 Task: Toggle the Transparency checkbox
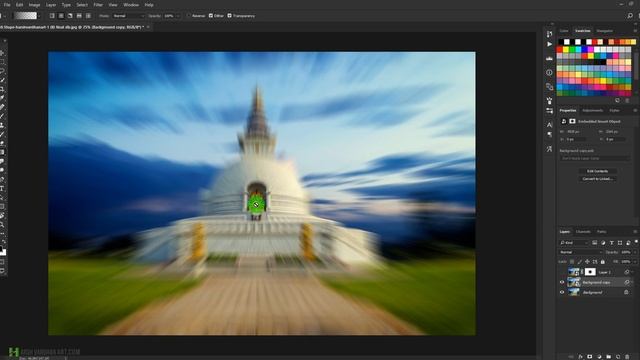coord(229,16)
